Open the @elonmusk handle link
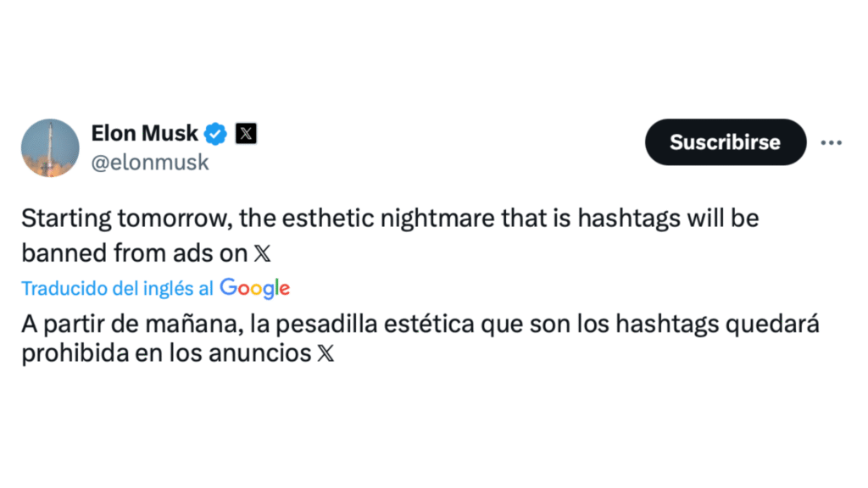Viewport: 868px width, 488px height. pyautogui.click(x=149, y=163)
